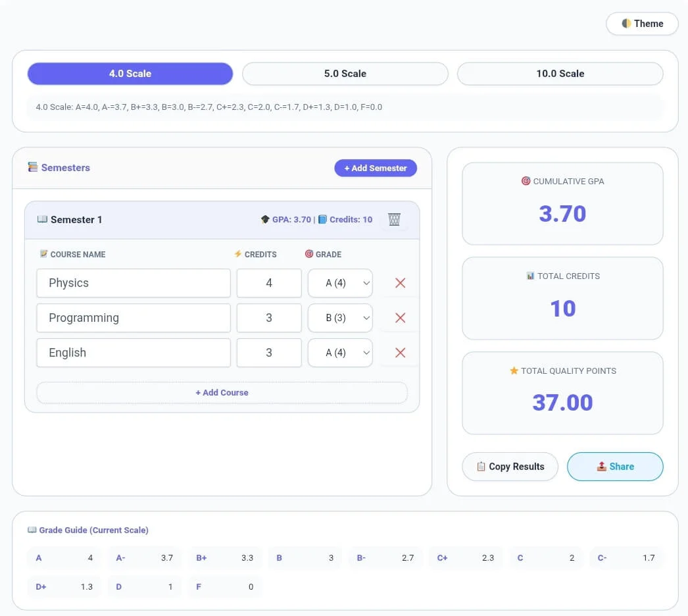Click the Add Course button
688x616 pixels.
coord(222,392)
